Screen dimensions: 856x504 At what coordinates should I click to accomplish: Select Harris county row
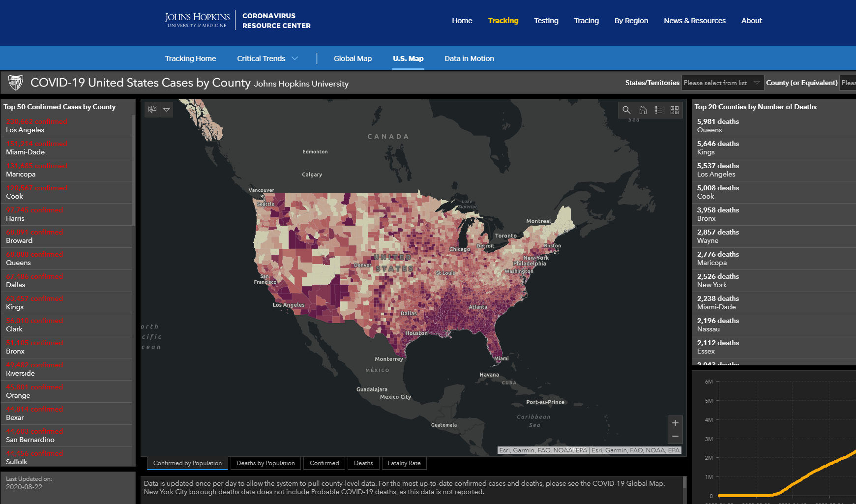[x=66, y=214]
